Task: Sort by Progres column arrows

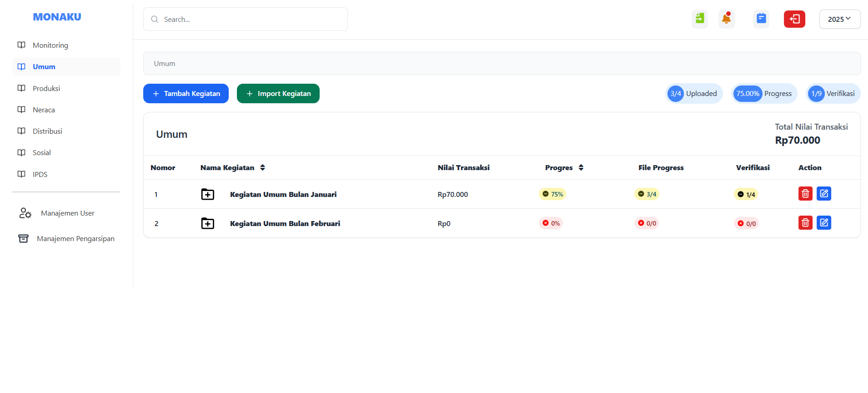Action: [x=581, y=168]
